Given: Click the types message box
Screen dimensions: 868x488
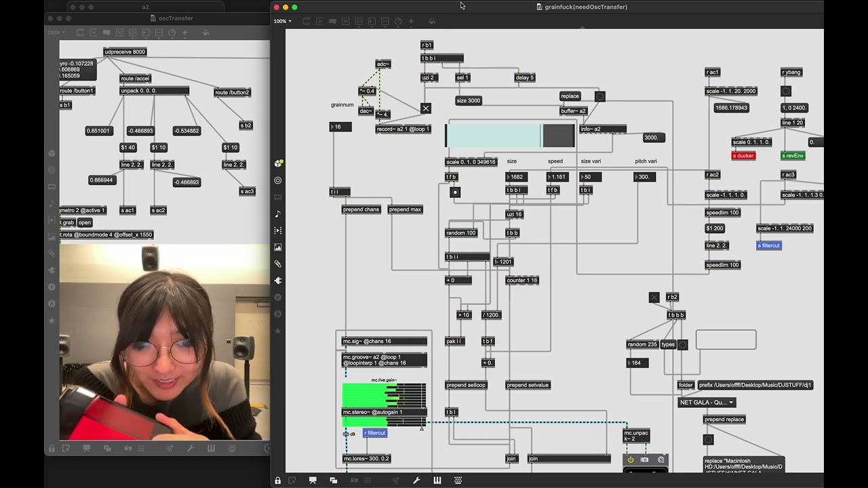Looking at the screenshot, I should (x=668, y=344).
